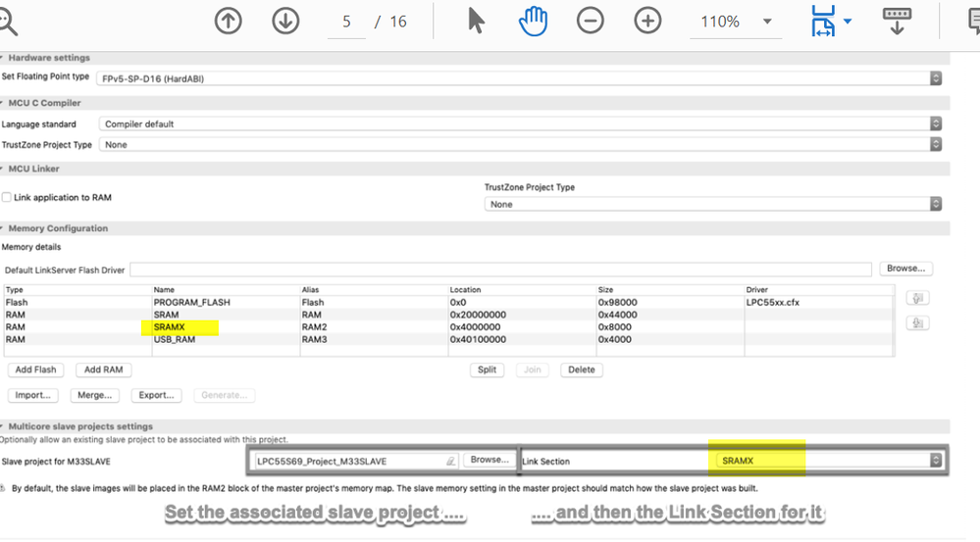Click the Driver column header
Image resolution: width=980 pixels, height=542 pixels.
pos(757,290)
